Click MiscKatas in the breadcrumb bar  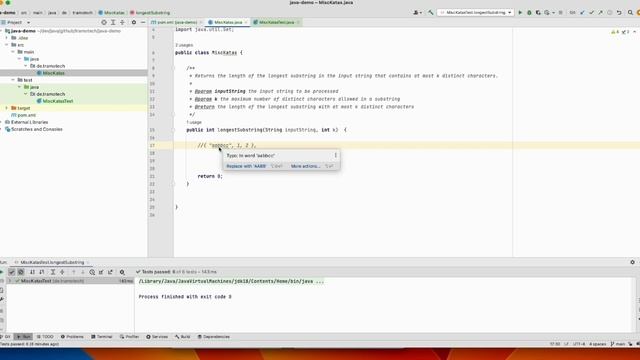pos(111,13)
